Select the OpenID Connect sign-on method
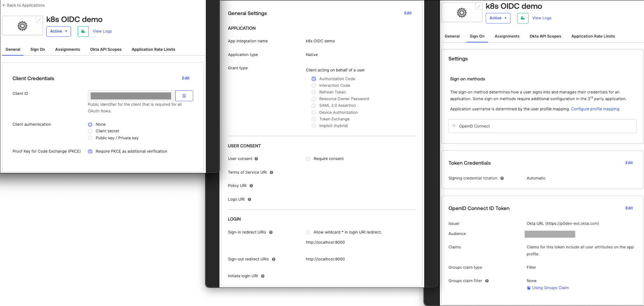Image resolution: width=644 pixels, height=306 pixels. pos(454,126)
